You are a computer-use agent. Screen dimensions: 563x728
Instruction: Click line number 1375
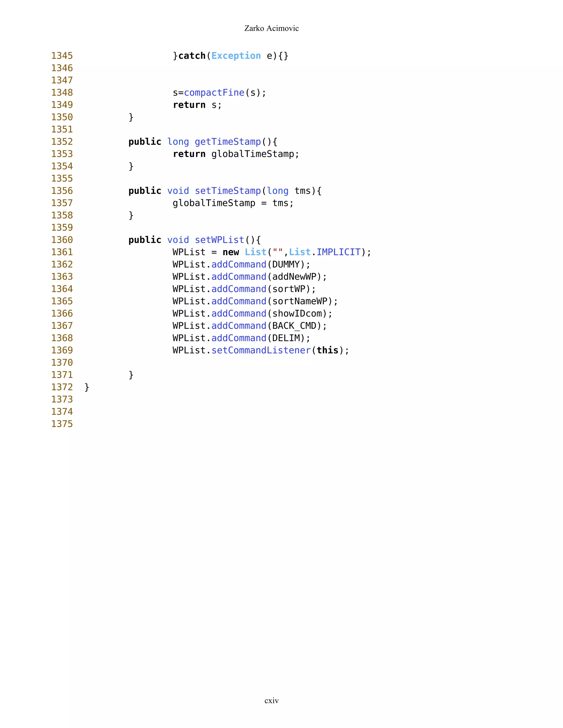(62, 424)
